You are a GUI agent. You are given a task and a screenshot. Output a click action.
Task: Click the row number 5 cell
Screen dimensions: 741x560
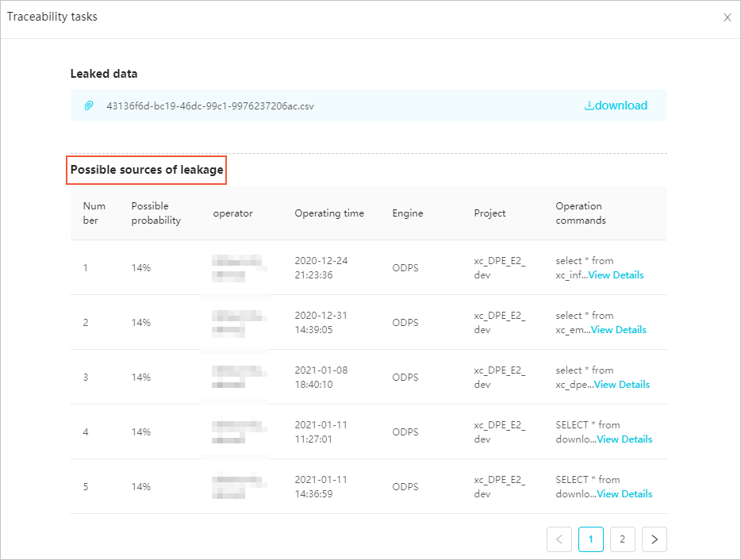click(86, 487)
